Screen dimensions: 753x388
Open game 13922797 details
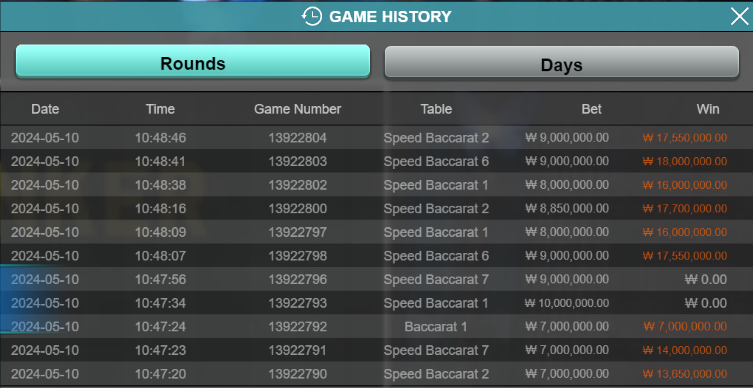[376, 232]
